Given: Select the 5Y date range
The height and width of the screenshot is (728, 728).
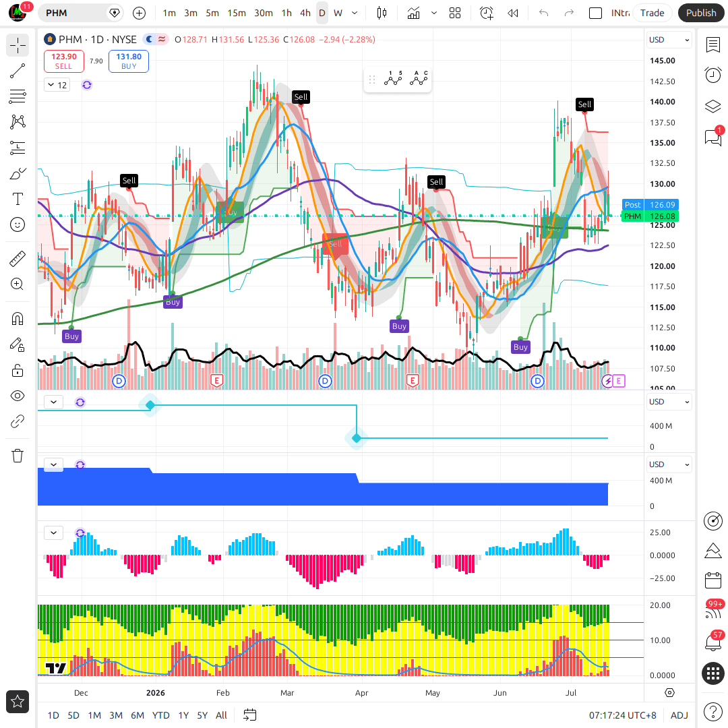Looking at the screenshot, I should 202,715.
